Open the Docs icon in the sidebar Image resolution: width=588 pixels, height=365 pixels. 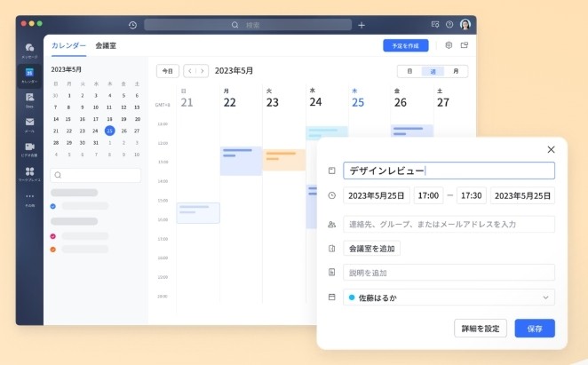(29, 97)
